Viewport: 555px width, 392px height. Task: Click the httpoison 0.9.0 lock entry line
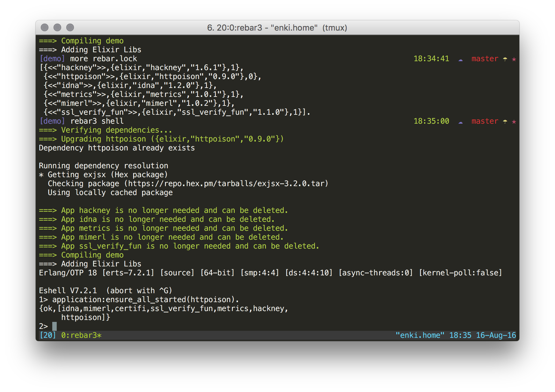[x=153, y=76]
